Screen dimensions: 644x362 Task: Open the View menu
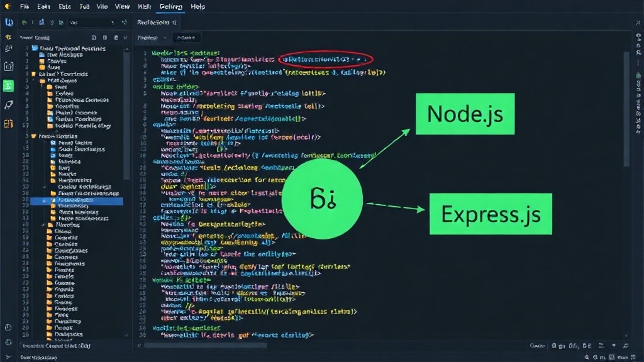coord(122,6)
